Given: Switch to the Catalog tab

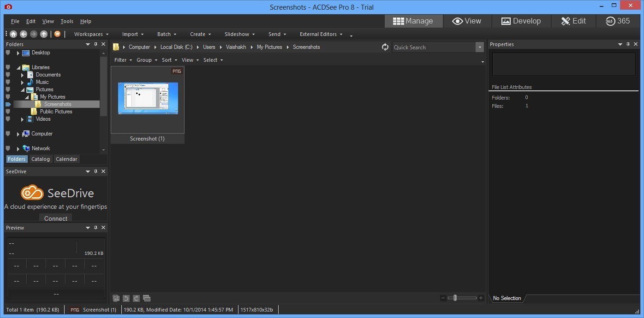Looking at the screenshot, I should click(x=40, y=159).
